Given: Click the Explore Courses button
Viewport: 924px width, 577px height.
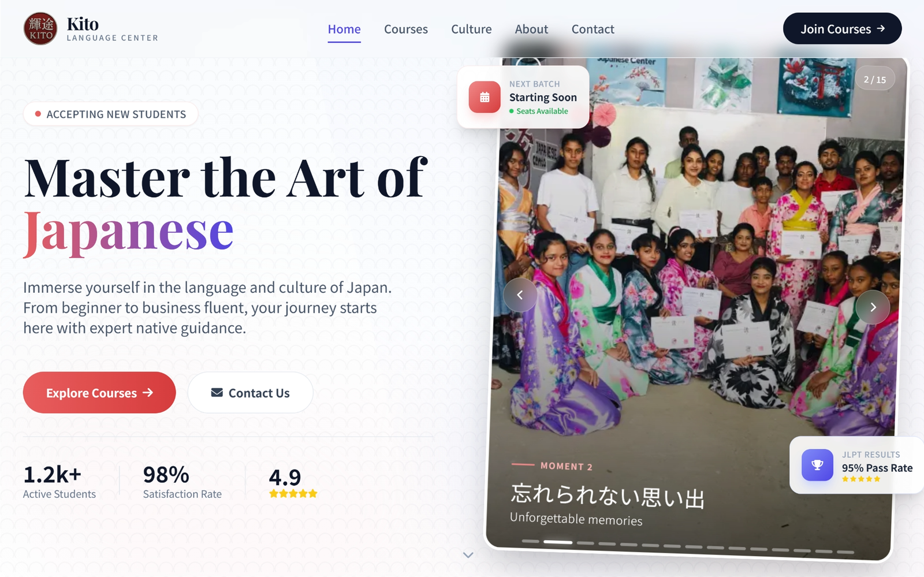Looking at the screenshot, I should click(x=99, y=393).
